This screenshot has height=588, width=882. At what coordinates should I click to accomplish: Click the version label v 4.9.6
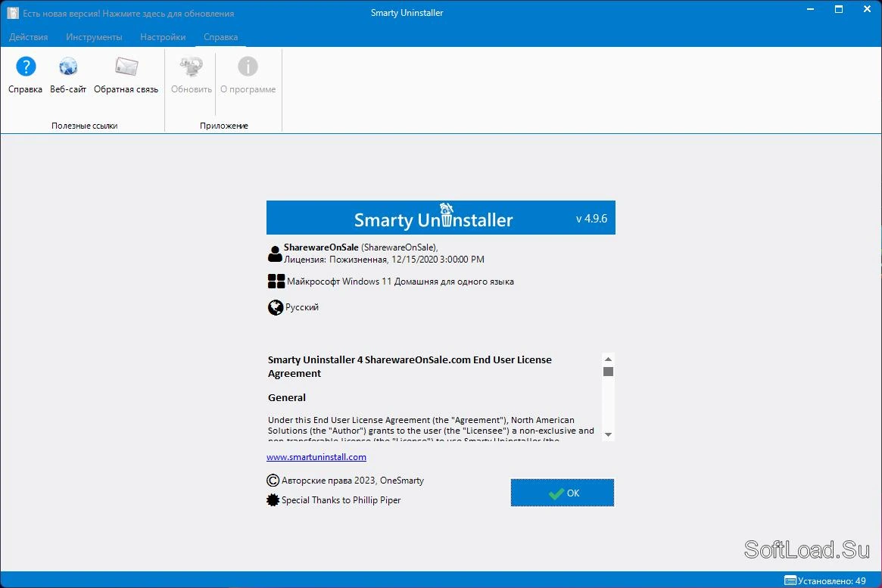tap(592, 219)
